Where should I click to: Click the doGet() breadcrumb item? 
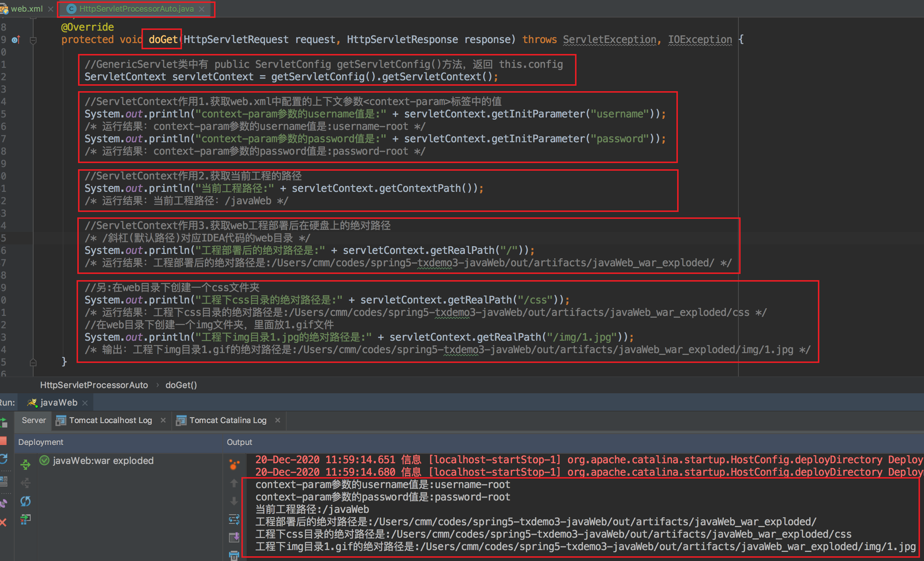pos(181,385)
